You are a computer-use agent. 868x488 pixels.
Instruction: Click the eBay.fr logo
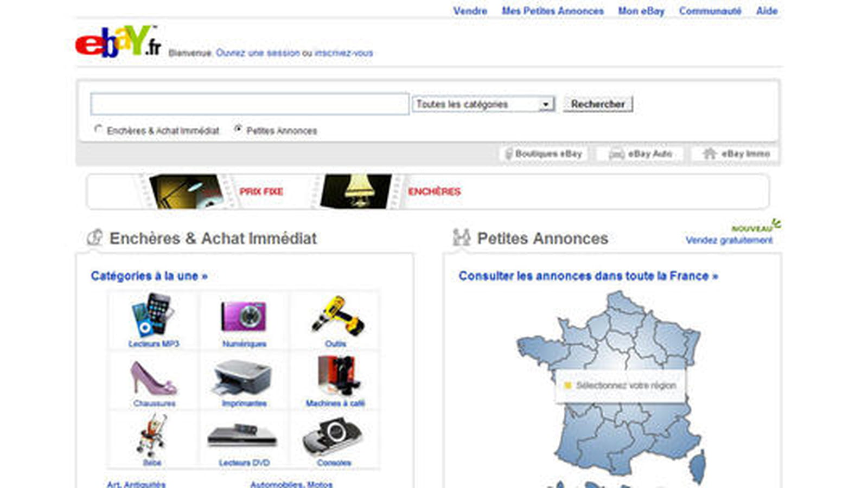118,42
